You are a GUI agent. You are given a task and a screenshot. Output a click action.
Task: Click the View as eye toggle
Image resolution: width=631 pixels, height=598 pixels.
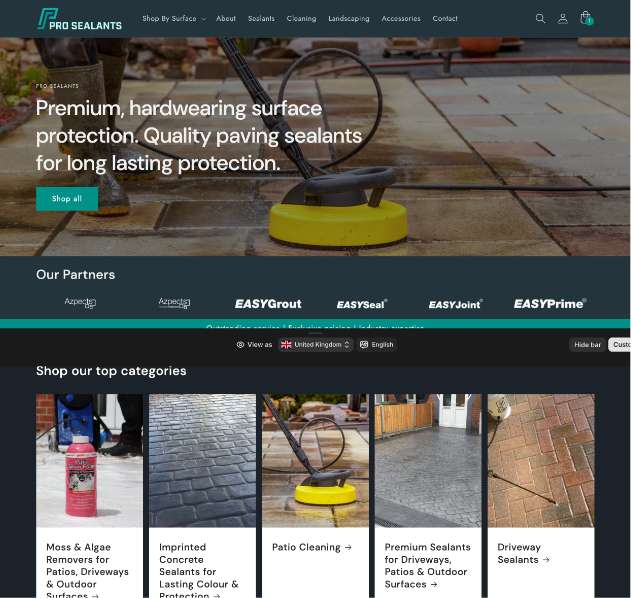[254, 344]
